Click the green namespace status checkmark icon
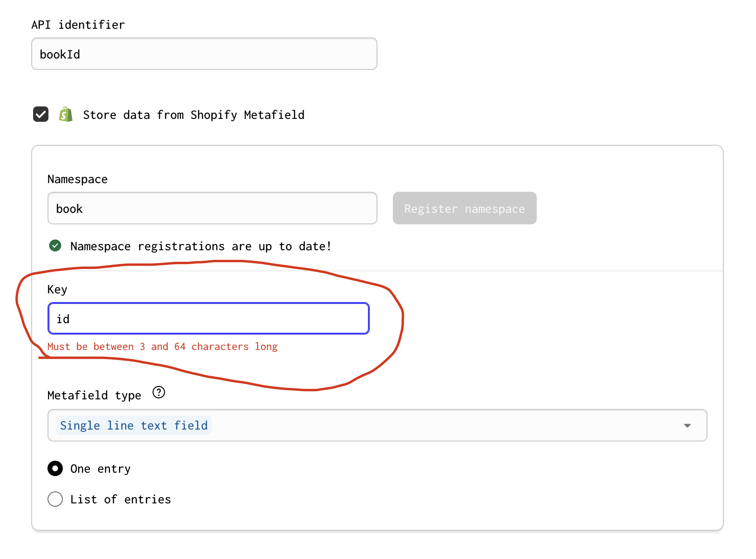 pyautogui.click(x=55, y=246)
